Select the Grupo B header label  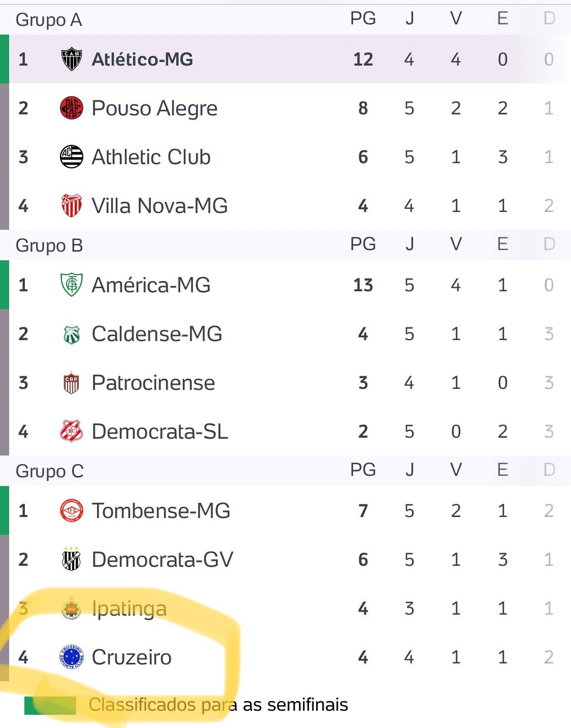pos(49,246)
